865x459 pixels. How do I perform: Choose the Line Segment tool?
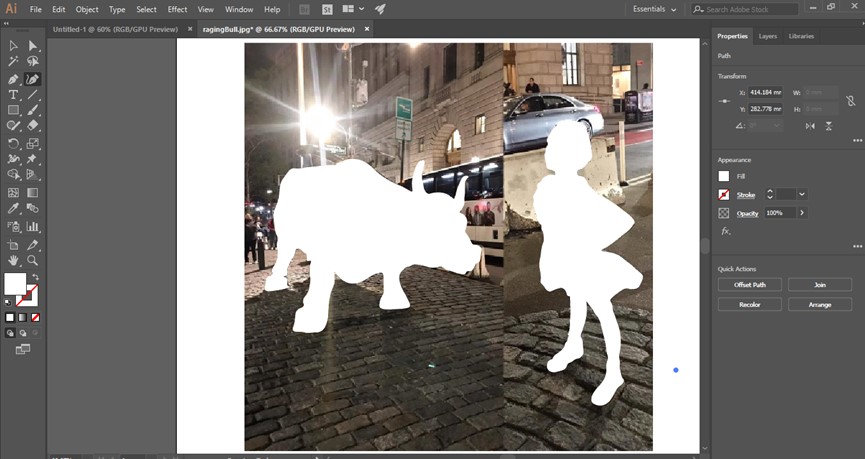coord(33,95)
